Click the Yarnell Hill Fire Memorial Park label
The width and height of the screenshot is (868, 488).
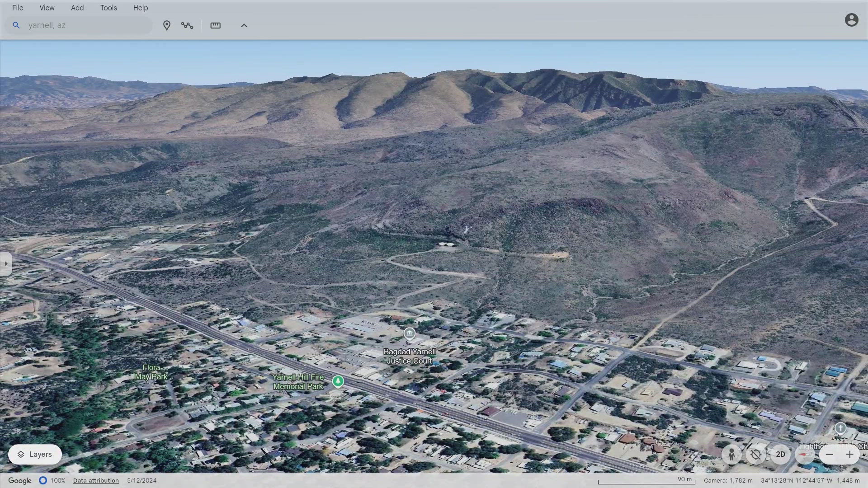pyautogui.click(x=298, y=382)
